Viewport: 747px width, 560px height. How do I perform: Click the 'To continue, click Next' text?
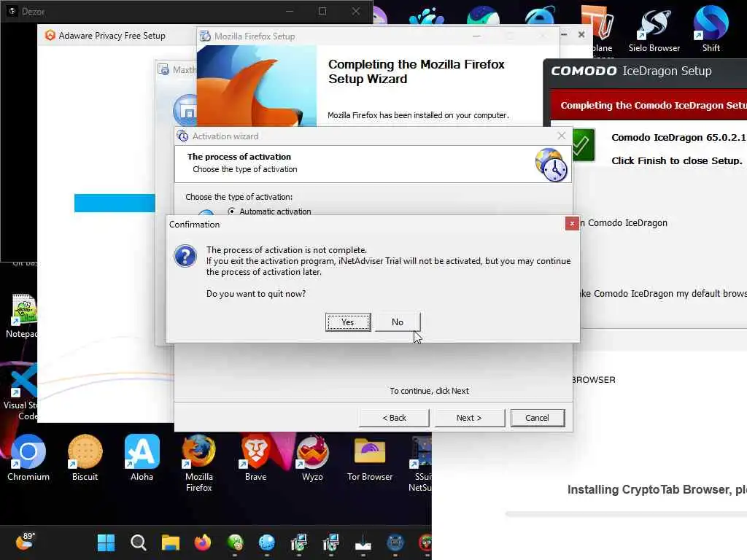[429, 391]
